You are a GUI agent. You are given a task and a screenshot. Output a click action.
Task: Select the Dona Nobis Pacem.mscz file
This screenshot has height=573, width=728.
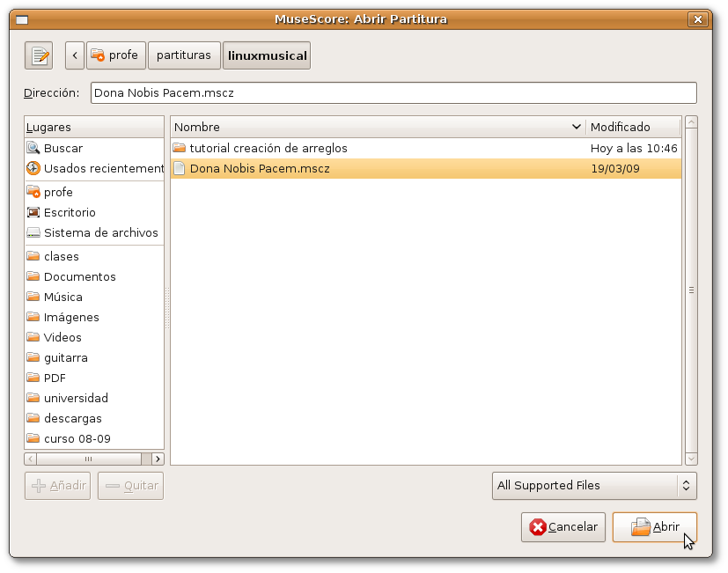[x=426, y=168]
